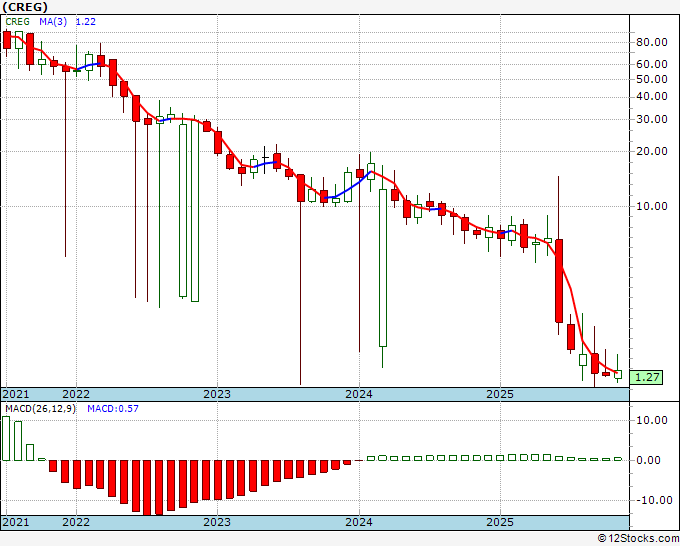Click the 20.00 price axis label
The image size is (680, 546).
pos(652,151)
